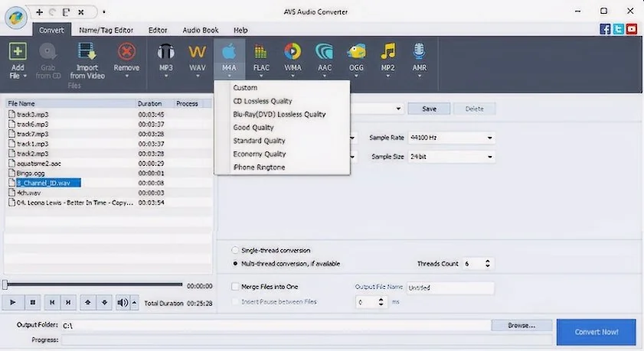This screenshot has width=644, height=351.
Task: Select the AAC output format
Action: (325, 57)
